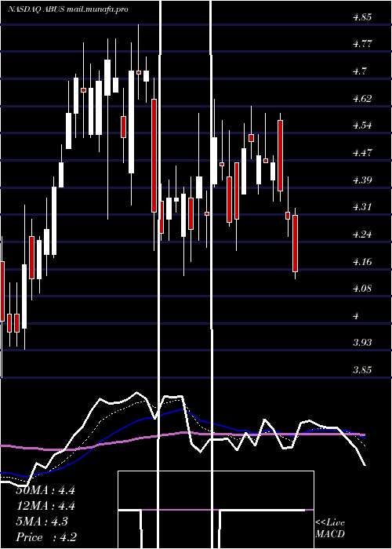The height and width of the screenshot is (549, 392).
Task: Click the <<Live MACD label
Action: click(x=330, y=528)
